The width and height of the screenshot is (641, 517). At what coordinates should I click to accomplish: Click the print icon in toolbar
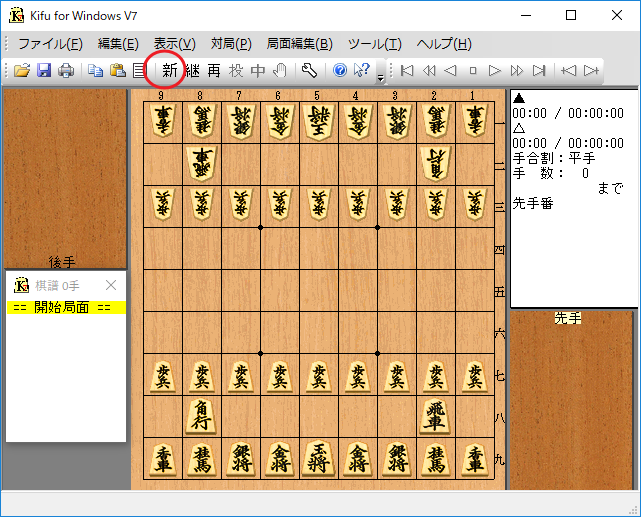click(x=65, y=70)
